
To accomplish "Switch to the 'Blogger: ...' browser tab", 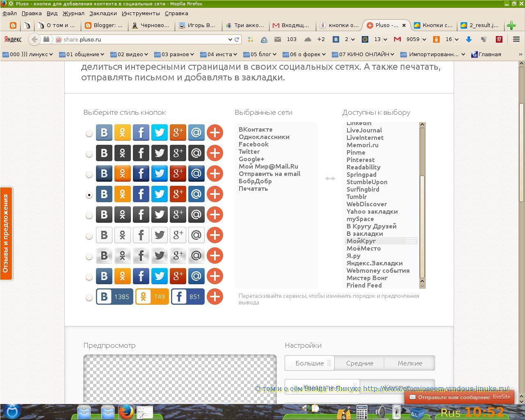I will click(104, 25).
